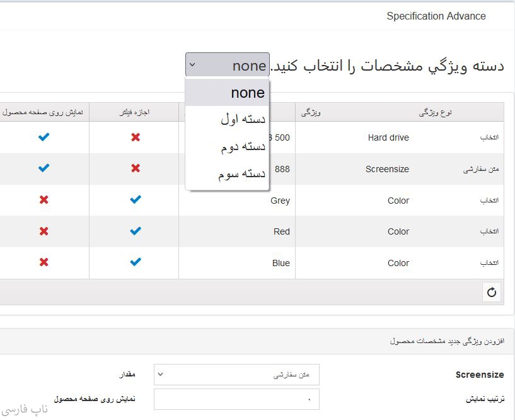This screenshot has width=515, height=420.
Task: Click blue filter checkmark in Red row
Action: click(x=135, y=231)
